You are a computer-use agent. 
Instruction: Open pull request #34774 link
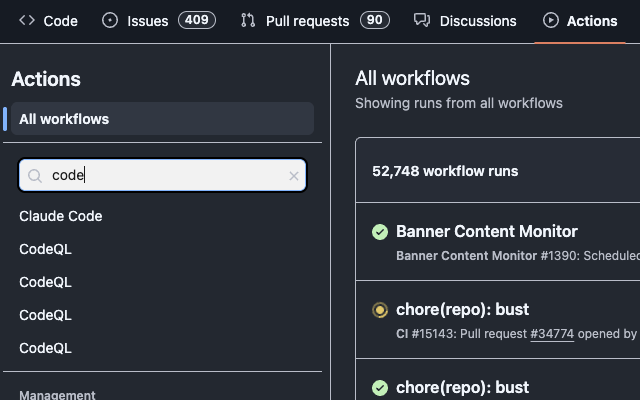click(552, 334)
